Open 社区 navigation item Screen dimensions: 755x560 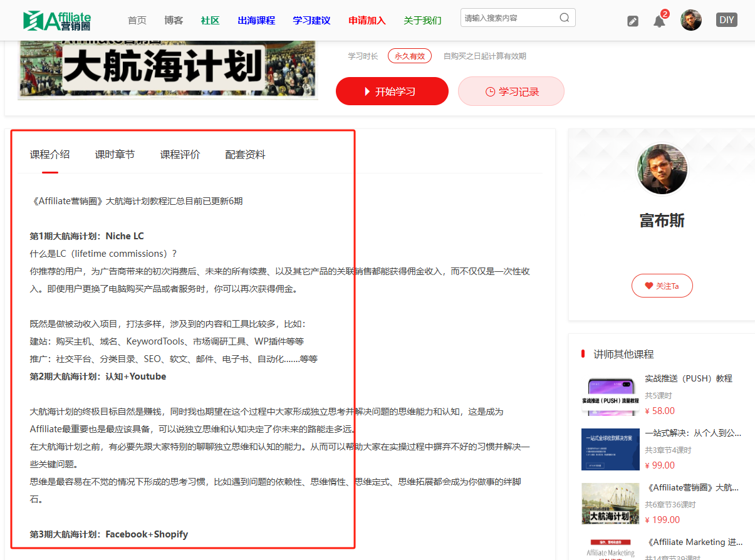pos(211,20)
